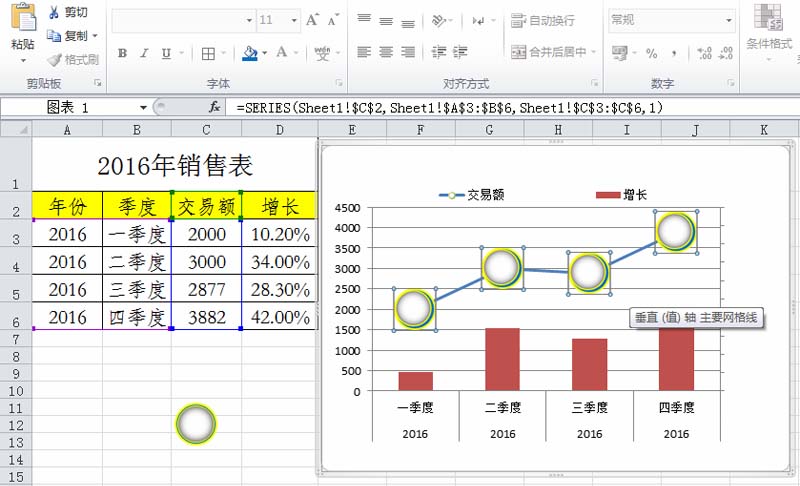Toggle bold formatting
The image size is (800, 486).
[x=122, y=53]
